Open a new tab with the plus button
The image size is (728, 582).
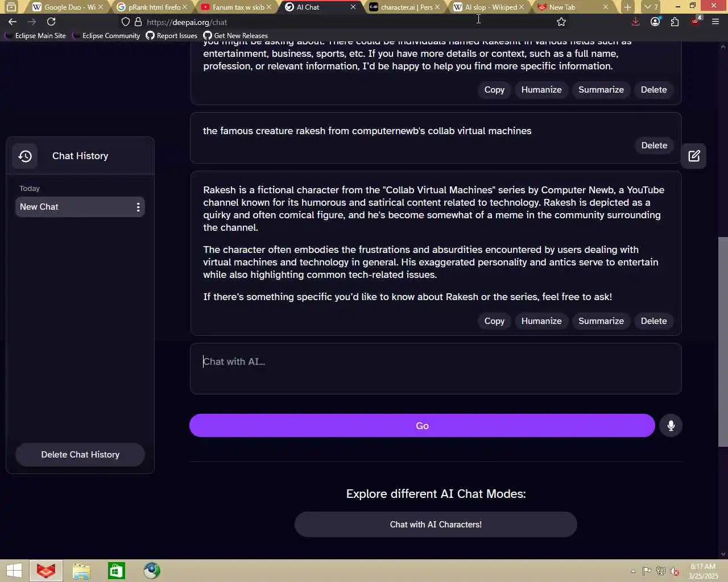pos(627,7)
